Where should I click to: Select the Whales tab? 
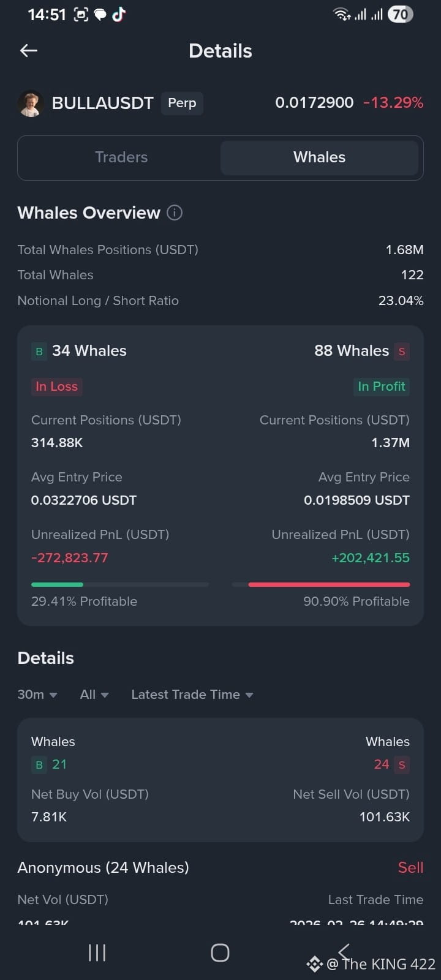tap(319, 157)
